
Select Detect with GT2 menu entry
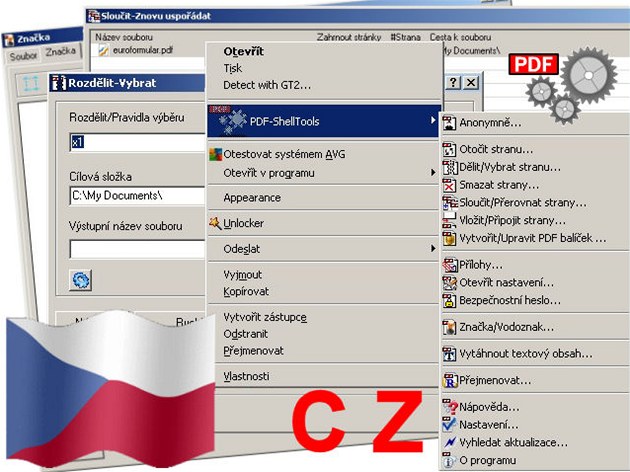[x=267, y=85]
